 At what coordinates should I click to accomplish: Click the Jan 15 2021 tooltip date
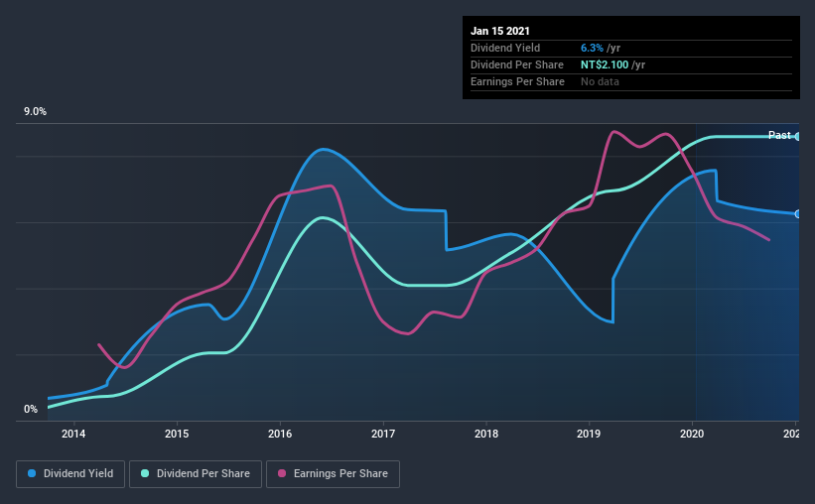500,31
